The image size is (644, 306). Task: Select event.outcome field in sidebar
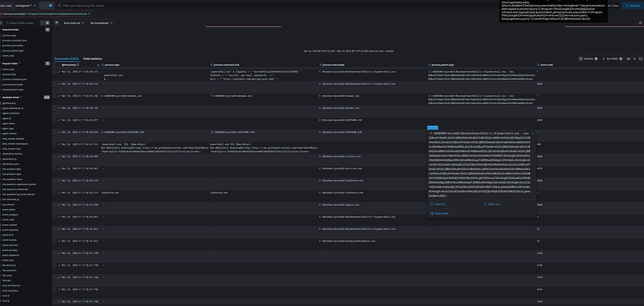click(10, 245)
